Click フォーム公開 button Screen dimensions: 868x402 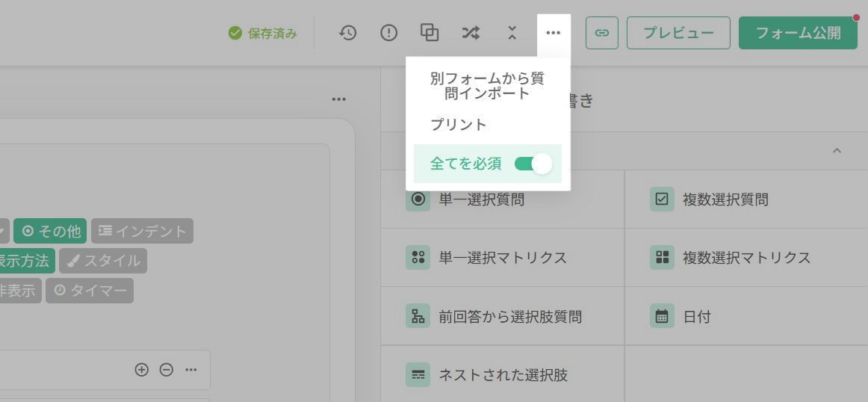click(x=799, y=33)
